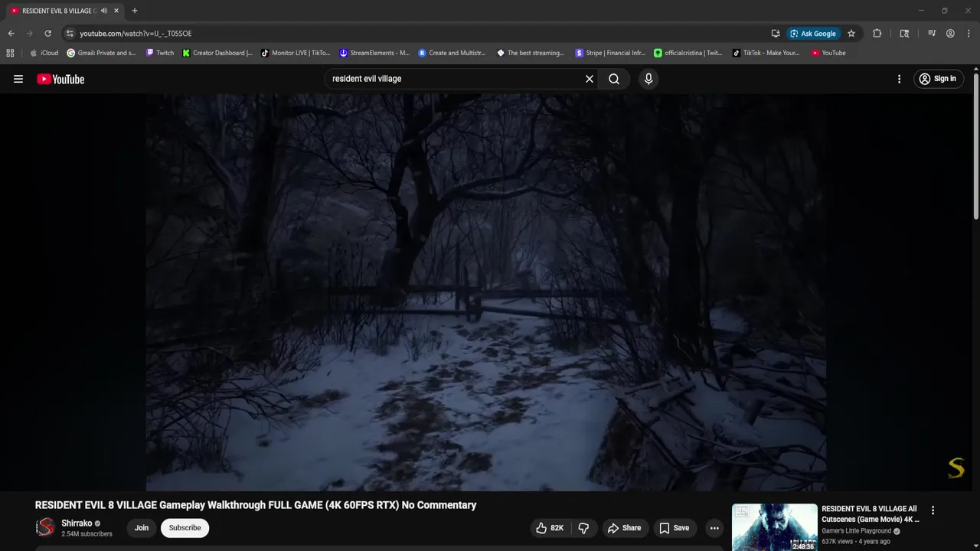
Task: Subscribe to Shirrako channel
Action: click(185, 528)
